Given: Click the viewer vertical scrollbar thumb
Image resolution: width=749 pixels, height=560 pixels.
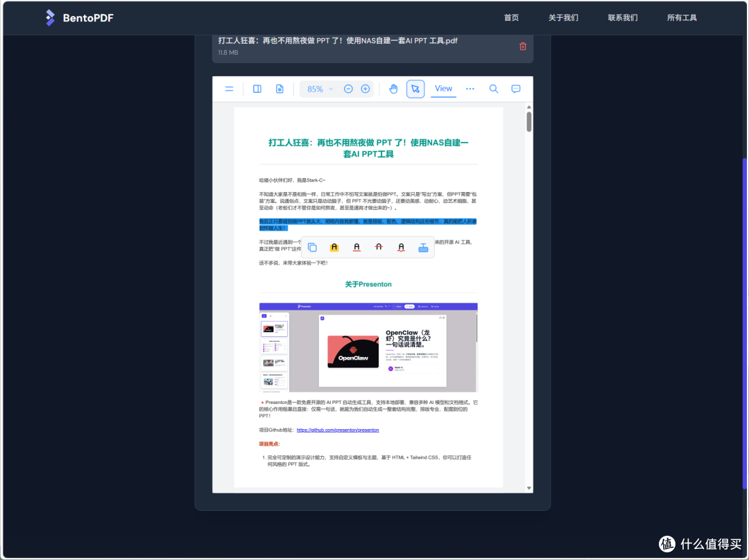Looking at the screenshot, I should 528,121.
